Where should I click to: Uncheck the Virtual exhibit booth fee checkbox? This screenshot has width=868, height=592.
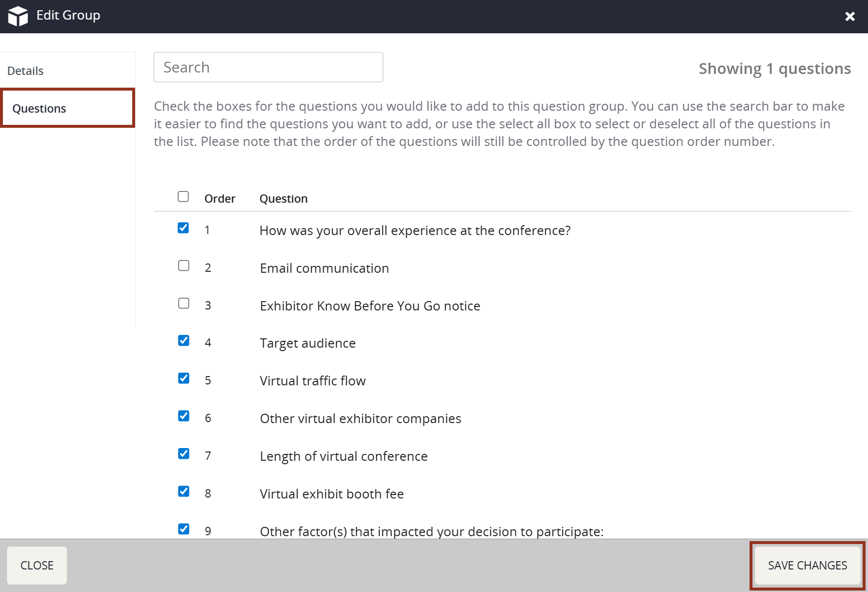[184, 491]
